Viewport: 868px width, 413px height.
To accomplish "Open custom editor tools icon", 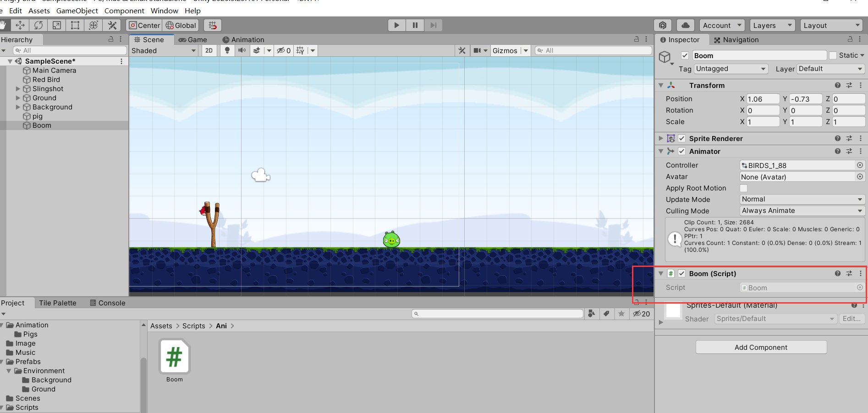I will point(112,25).
